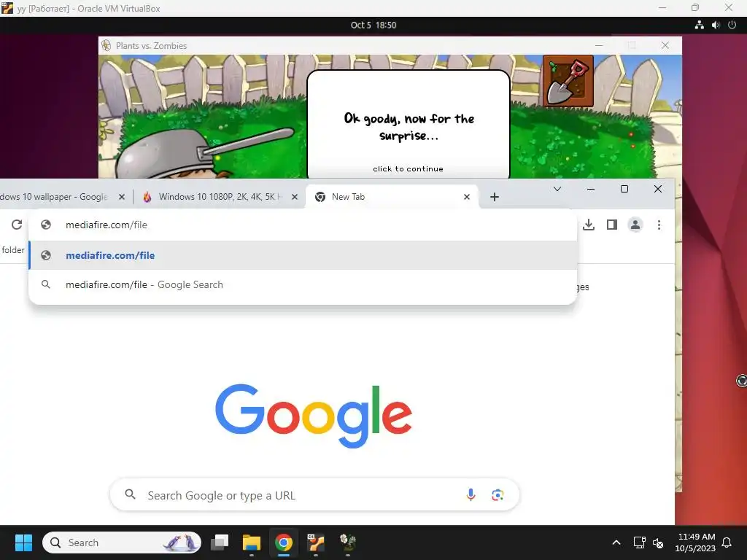Close the Windows 10 wallpaper Google tab
Viewport: 747px width, 560px height.
click(122, 197)
